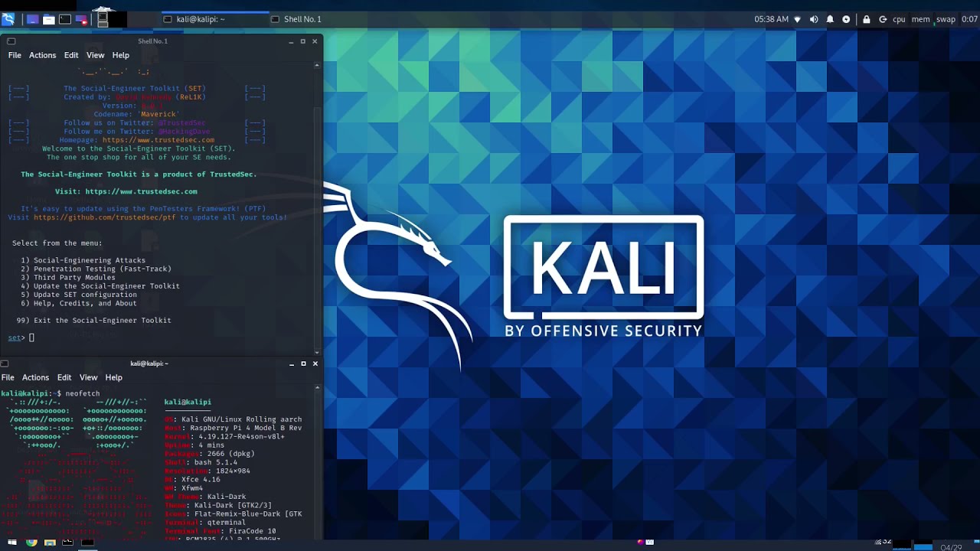Click the Chrome icon in bottom bar
The width and height of the screenshot is (980, 551).
tap(31, 543)
